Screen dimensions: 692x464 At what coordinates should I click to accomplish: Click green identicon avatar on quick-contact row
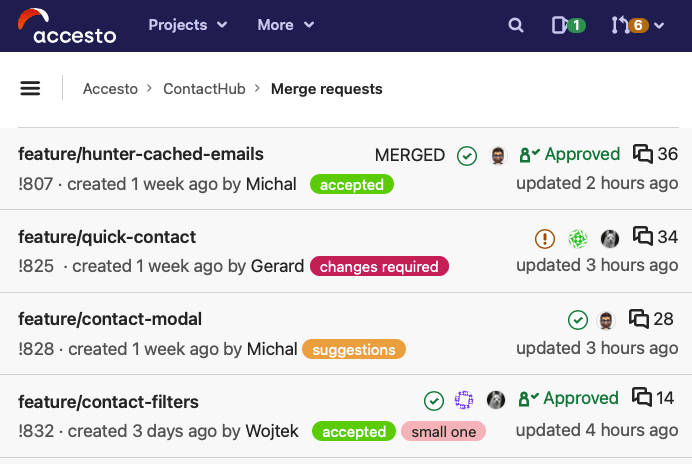(577, 238)
